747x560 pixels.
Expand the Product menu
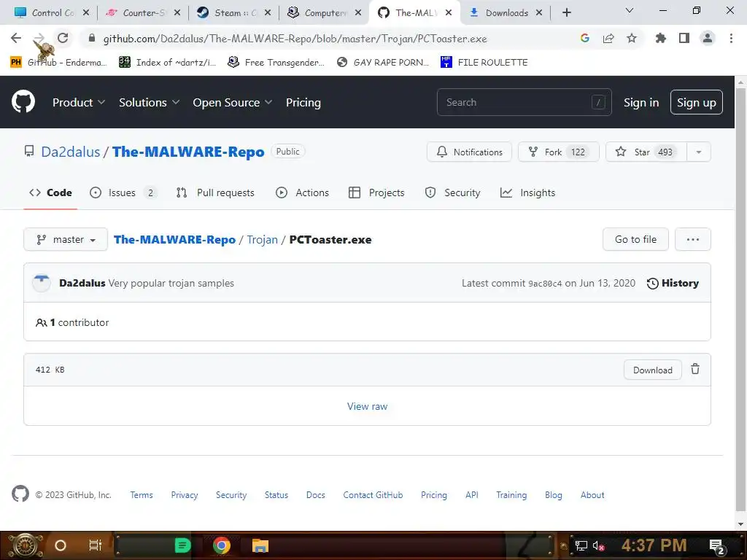point(79,102)
